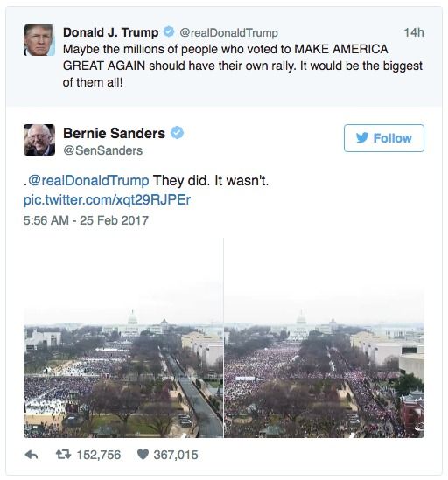The width and height of the screenshot is (448, 480).
Task: Click Bernie Sanders' verified badge
Action: click(177, 133)
